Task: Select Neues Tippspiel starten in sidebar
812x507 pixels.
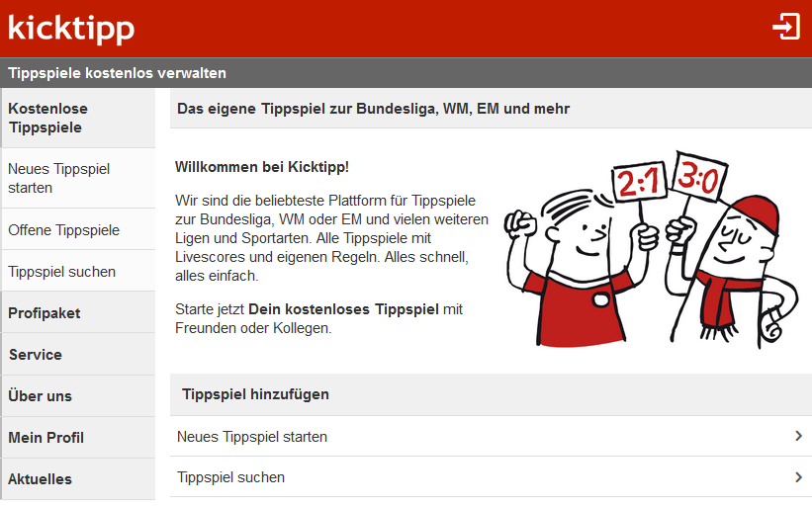Action: tap(78, 178)
